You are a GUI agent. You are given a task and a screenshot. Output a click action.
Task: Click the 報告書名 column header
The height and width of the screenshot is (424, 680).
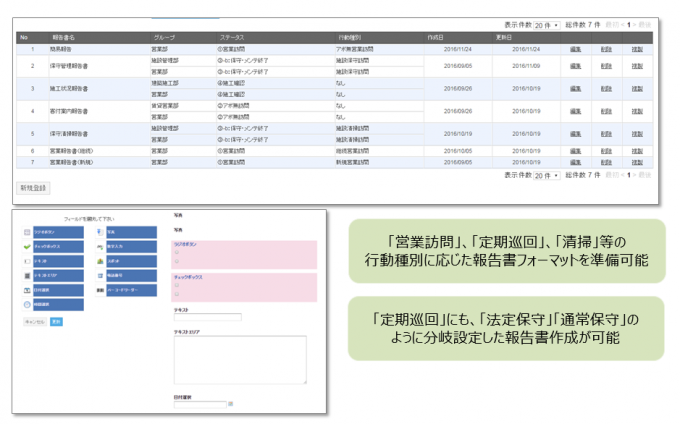tap(63, 38)
